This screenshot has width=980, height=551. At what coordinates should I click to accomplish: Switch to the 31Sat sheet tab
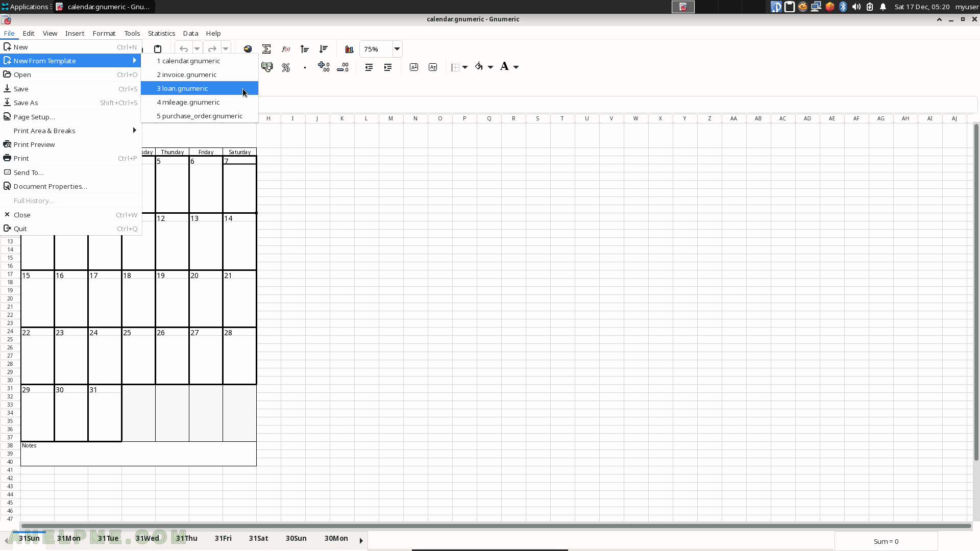[x=258, y=538]
